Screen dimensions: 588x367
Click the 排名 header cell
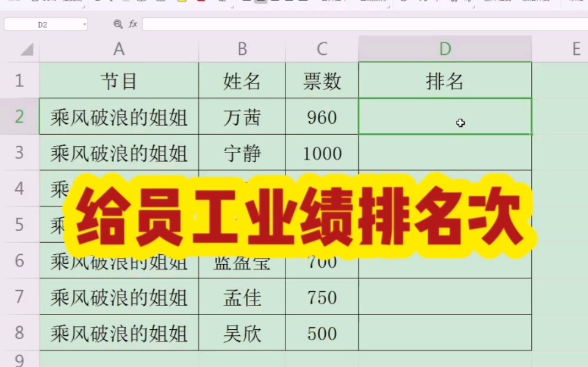pyautogui.click(x=445, y=81)
